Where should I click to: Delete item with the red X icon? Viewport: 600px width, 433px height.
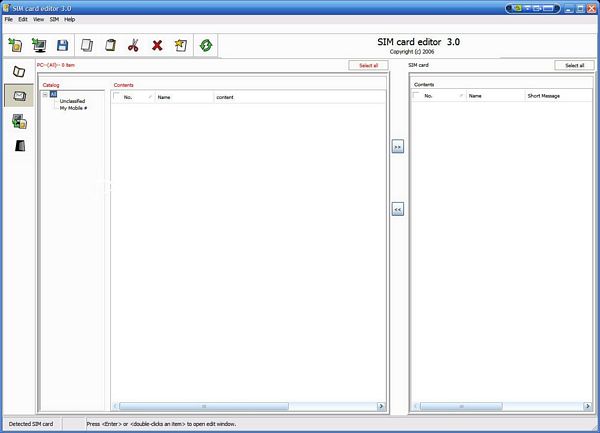(x=157, y=45)
